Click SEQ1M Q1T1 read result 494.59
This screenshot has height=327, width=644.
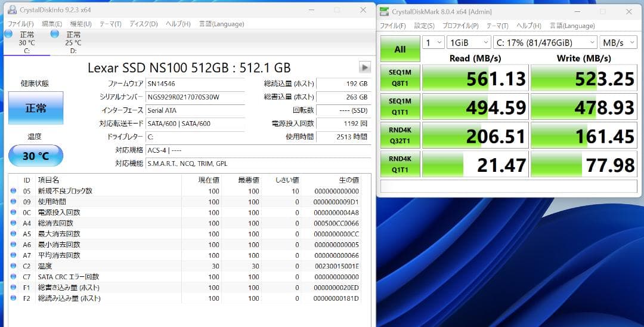pyautogui.click(x=475, y=107)
